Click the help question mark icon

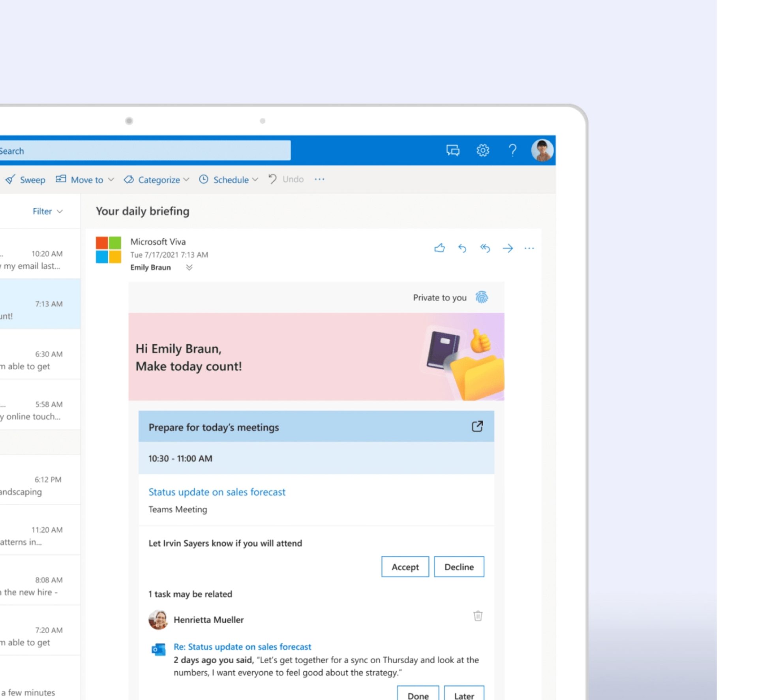(x=512, y=150)
